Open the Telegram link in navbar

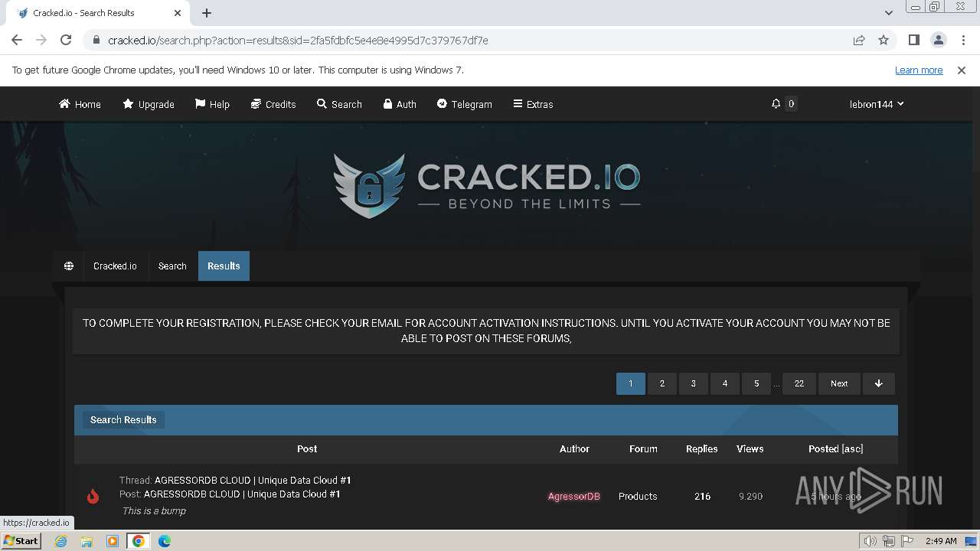(x=465, y=104)
